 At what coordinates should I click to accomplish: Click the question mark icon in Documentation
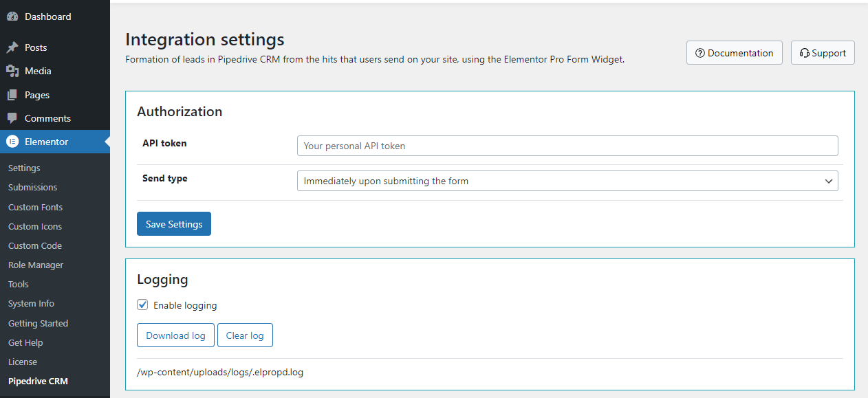(700, 53)
